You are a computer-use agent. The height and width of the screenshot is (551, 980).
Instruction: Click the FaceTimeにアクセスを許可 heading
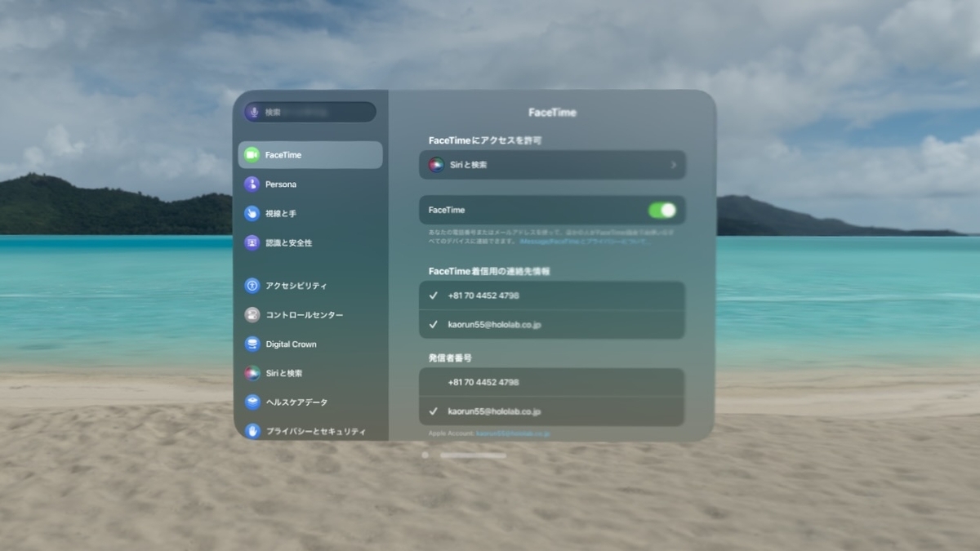[485, 140]
